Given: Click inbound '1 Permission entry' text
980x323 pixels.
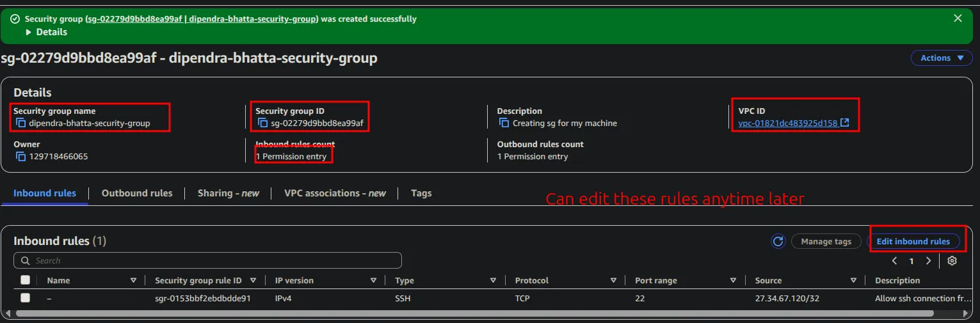Looking at the screenshot, I should coord(291,156).
